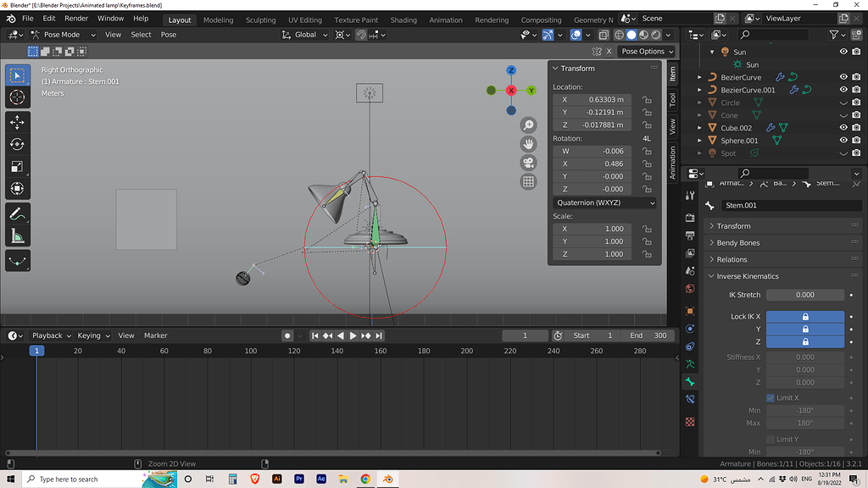Image resolution: width=868 pixels, height=488 pixels.
Task: Jump to the last frame in timeline
Action: 377,335
